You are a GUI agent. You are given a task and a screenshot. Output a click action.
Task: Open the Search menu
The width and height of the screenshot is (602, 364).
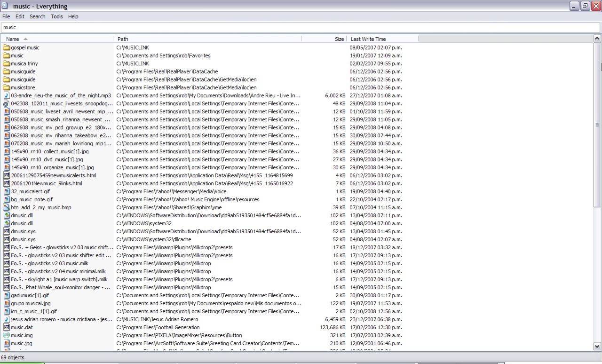tap(38, 16)
